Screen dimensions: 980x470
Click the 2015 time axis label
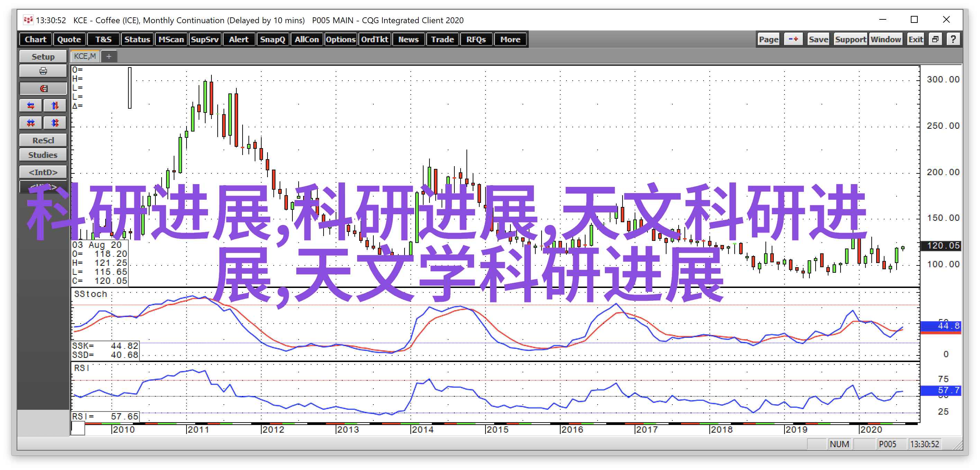point(497,429)
